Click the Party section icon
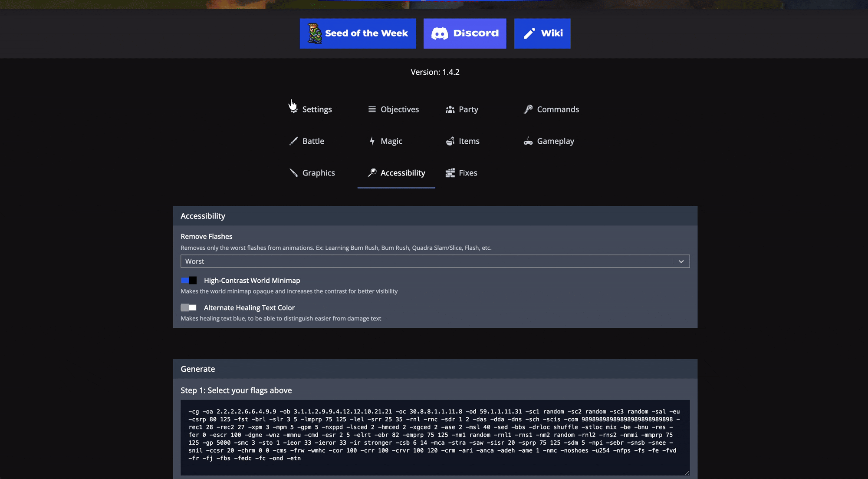Screen dimensions: 868x479 click(x=450, y=109)
